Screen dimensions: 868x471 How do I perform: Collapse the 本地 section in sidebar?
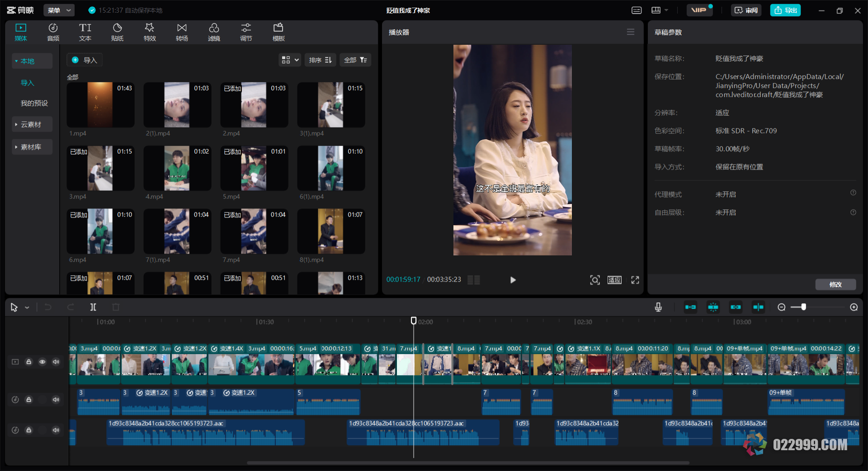(32, 61)
